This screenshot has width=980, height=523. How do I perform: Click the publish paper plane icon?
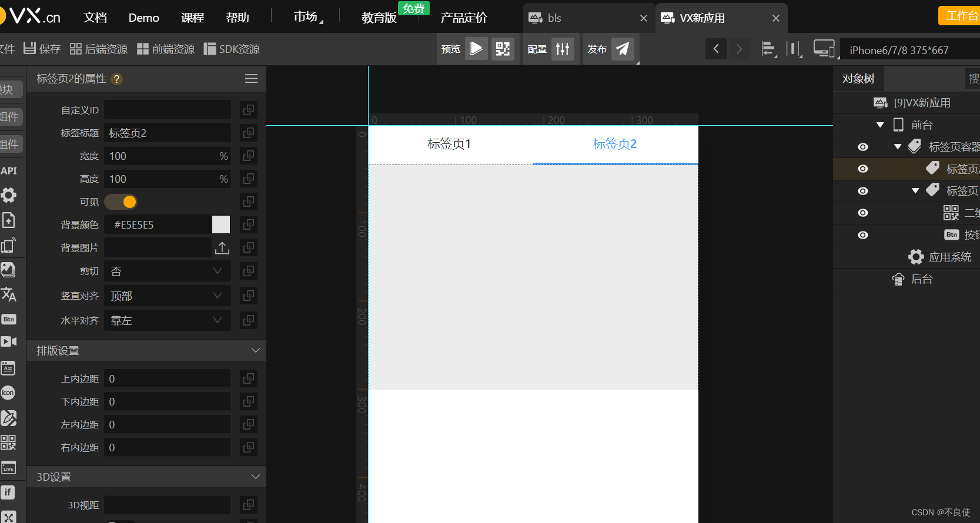click(623, 49)
